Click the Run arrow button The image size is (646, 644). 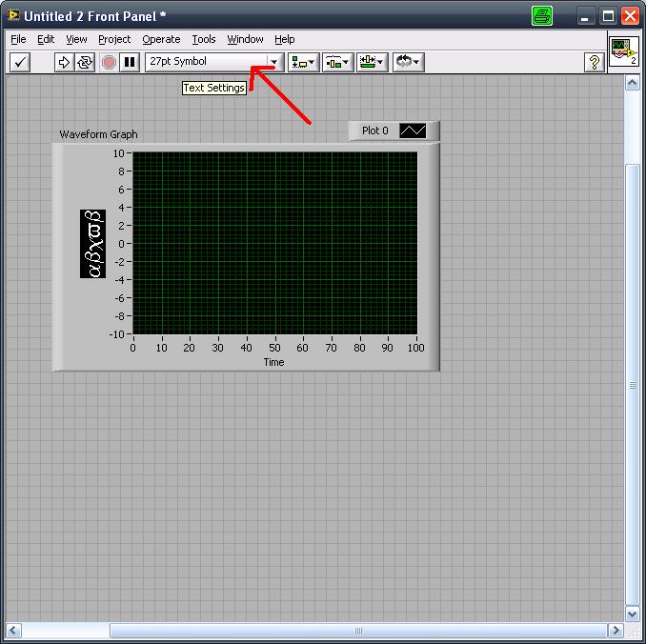point(64,62)
